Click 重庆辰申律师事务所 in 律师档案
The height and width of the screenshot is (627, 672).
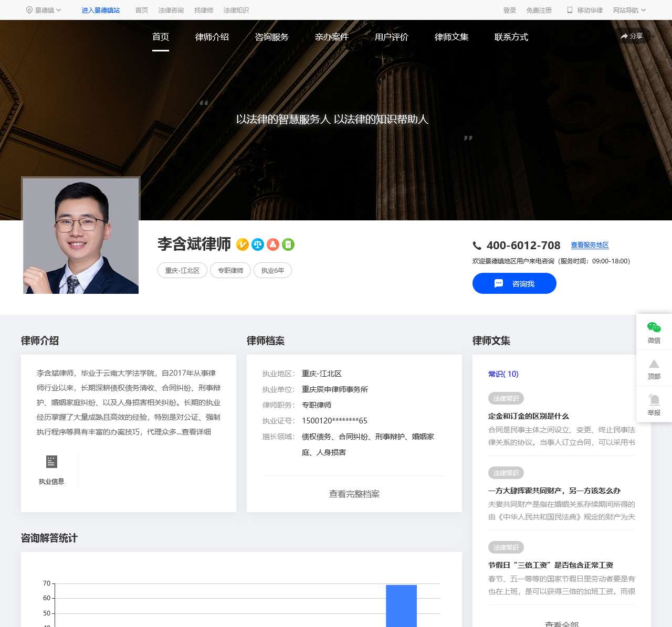coord(335,389)
